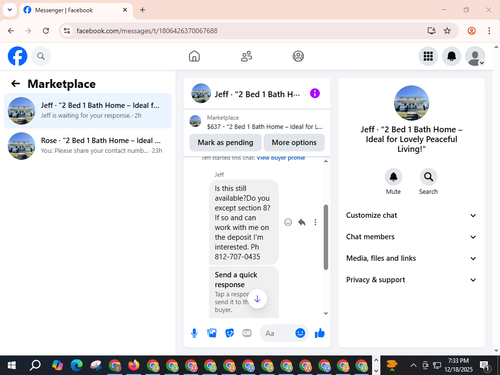Reply to Jeff's message arrow icon

302,222
